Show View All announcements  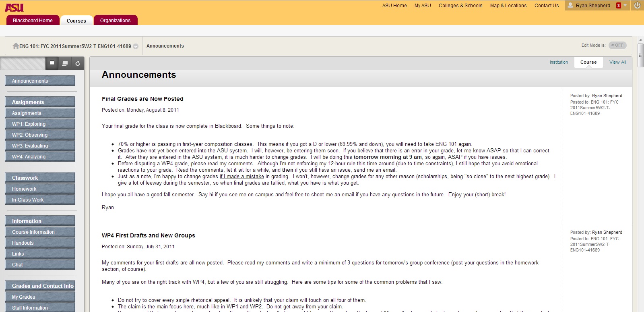pos(618,62)
